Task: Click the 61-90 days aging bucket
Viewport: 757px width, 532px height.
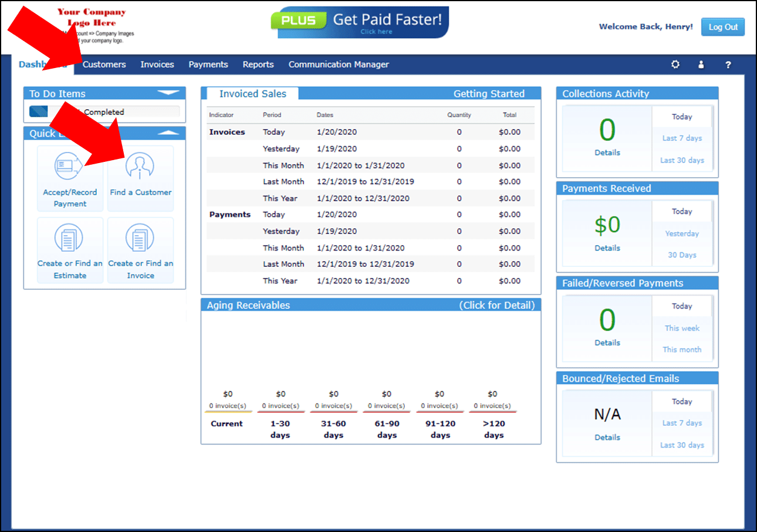Action: [387, 429]
